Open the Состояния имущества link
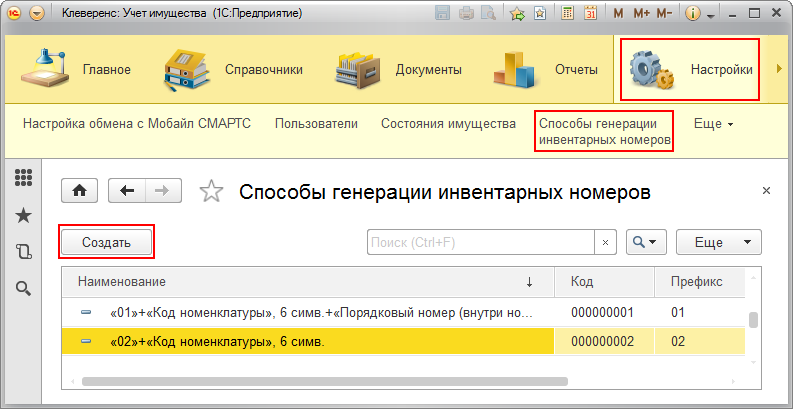793x409 pixels. coord(449,123)
